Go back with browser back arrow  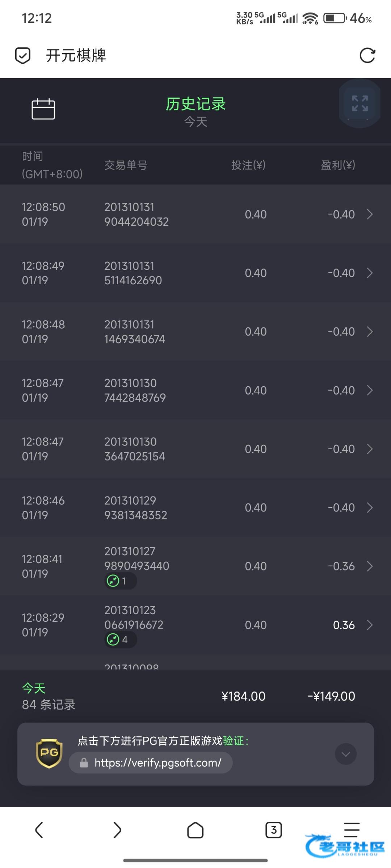(39, 830)
